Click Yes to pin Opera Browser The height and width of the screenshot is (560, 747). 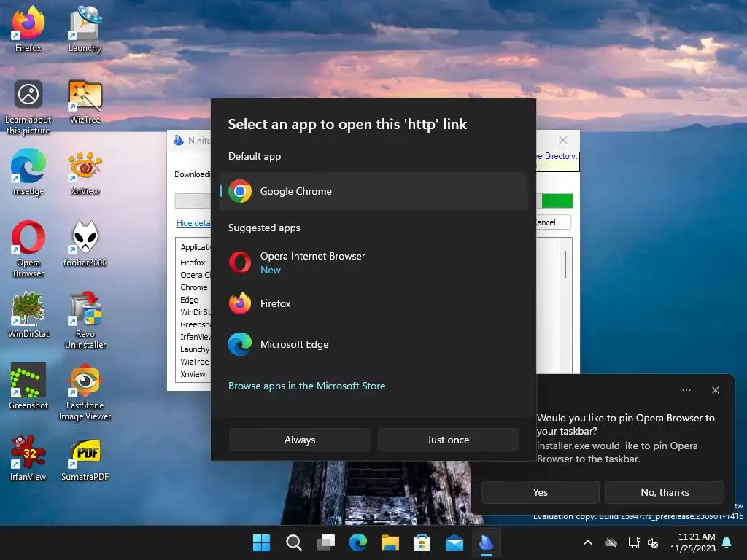click(541, 492)
